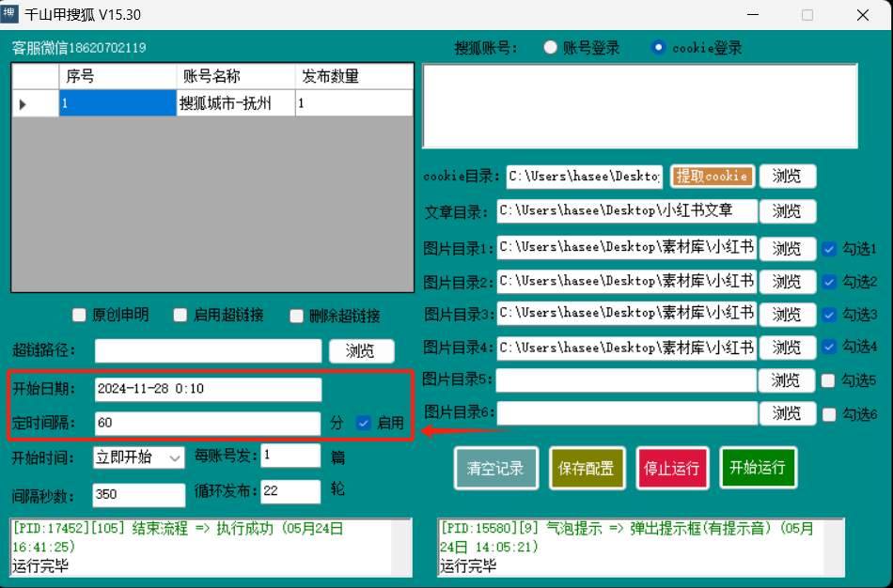Click right log line 气泡提示 => 弹出提示框
The width and height of the screenshot is (893, 588).
(627, 537)
